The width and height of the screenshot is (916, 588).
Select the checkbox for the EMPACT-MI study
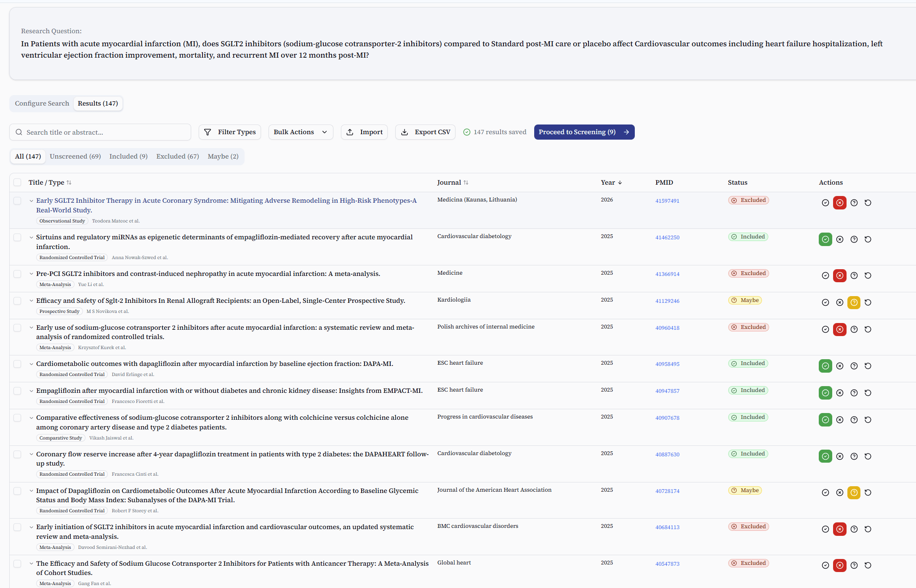click(x=17, y=390)
